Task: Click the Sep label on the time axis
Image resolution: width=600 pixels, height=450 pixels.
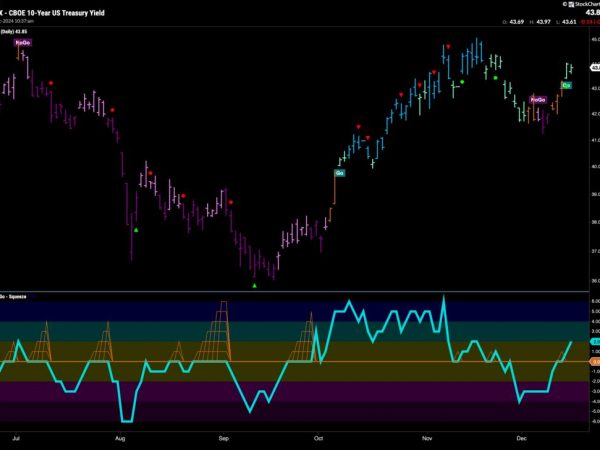Action: [x=223, y=438]
